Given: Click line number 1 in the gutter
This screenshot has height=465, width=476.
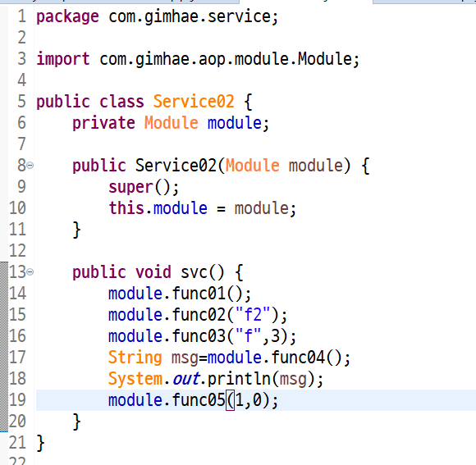Looking at the screenshot, I should [x=22, y=16].
